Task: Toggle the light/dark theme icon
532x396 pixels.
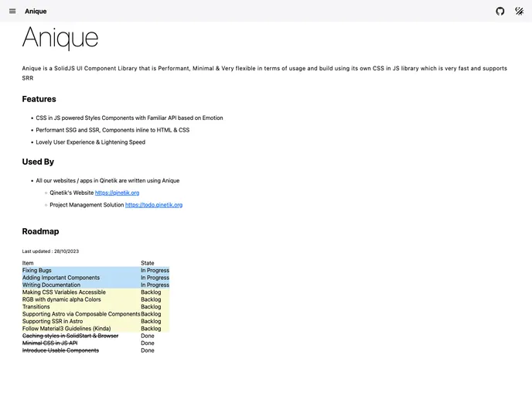Action: (x=519, y=12)
